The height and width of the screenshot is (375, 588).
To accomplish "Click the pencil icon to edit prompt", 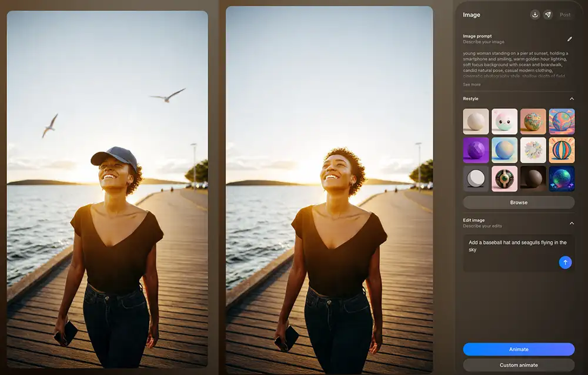I will 569,39.
